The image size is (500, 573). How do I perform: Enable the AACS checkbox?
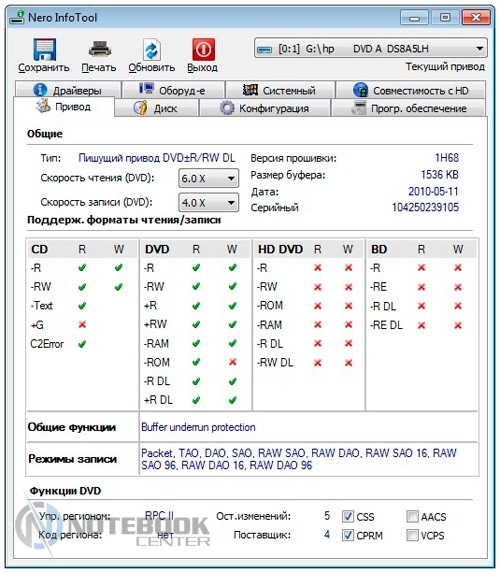412,516
